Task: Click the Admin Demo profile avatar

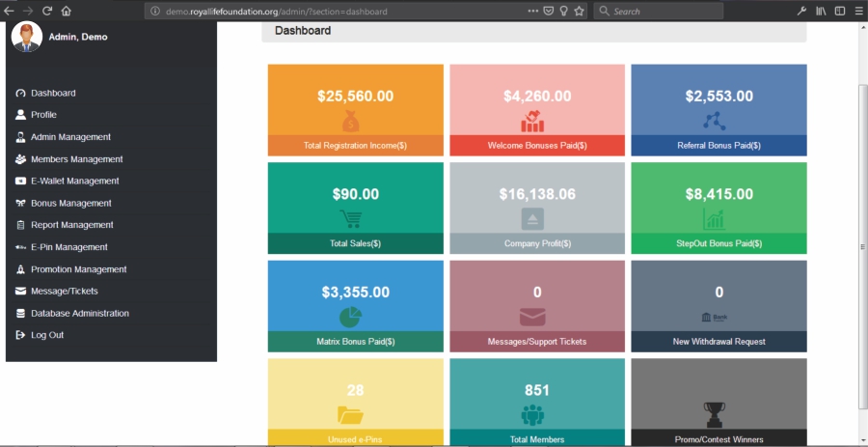Action: [26, 37]
